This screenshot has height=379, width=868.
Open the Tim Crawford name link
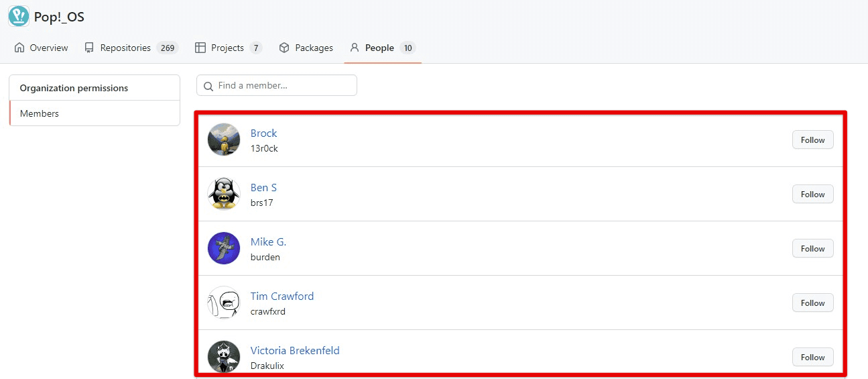click(282, 296)
